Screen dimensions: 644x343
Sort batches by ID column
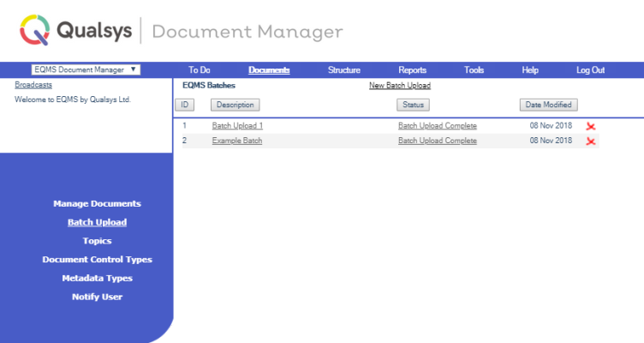point(185,105)
